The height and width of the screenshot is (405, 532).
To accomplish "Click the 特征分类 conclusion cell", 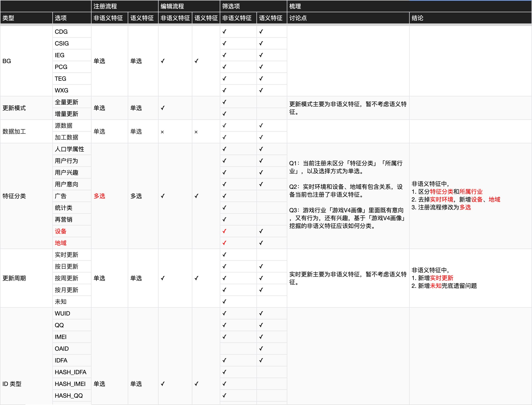I will [x=470, y=196].
